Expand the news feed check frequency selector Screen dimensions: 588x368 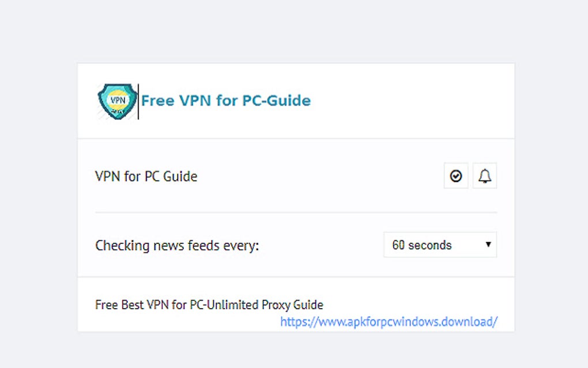(440, 245)
